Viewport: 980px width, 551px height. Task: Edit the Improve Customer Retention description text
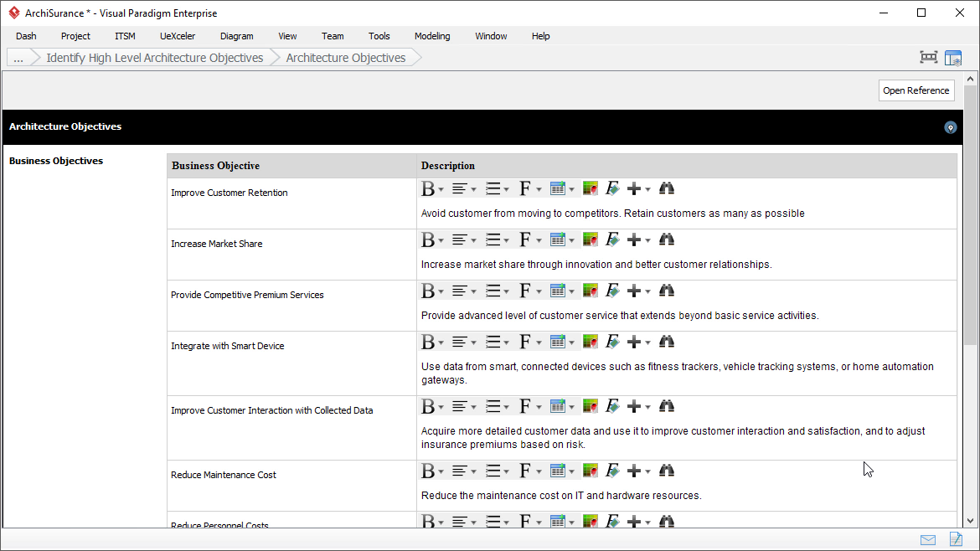[x=612, y=214]
